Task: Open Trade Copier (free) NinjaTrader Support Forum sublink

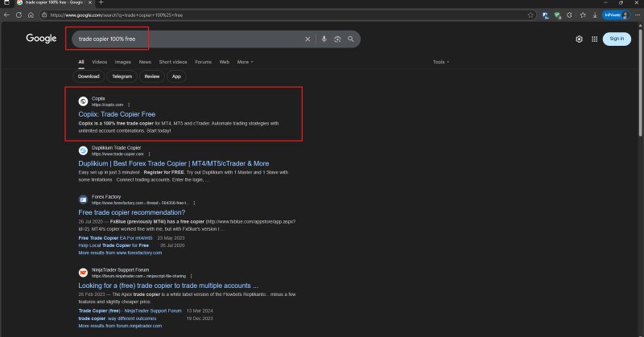Action: click(x=130, y=310)
